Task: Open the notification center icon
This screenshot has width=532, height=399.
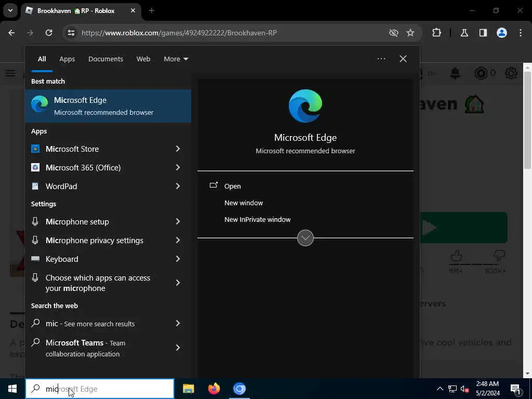Action: point(515,389)
